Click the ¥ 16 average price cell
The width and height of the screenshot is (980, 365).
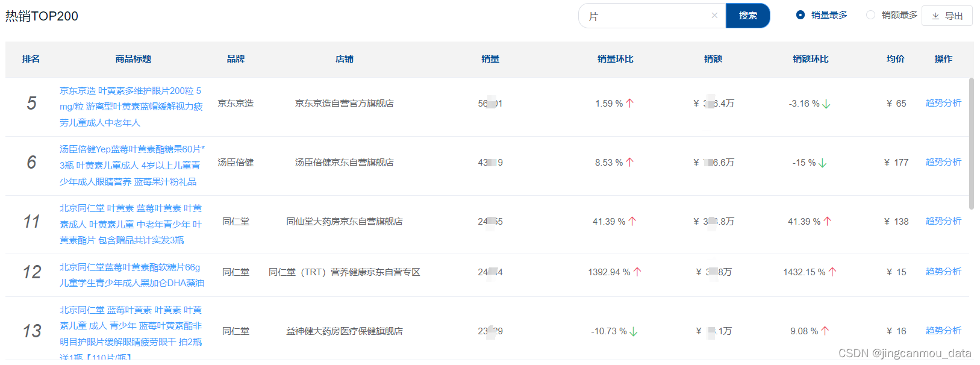coord(896,331)
